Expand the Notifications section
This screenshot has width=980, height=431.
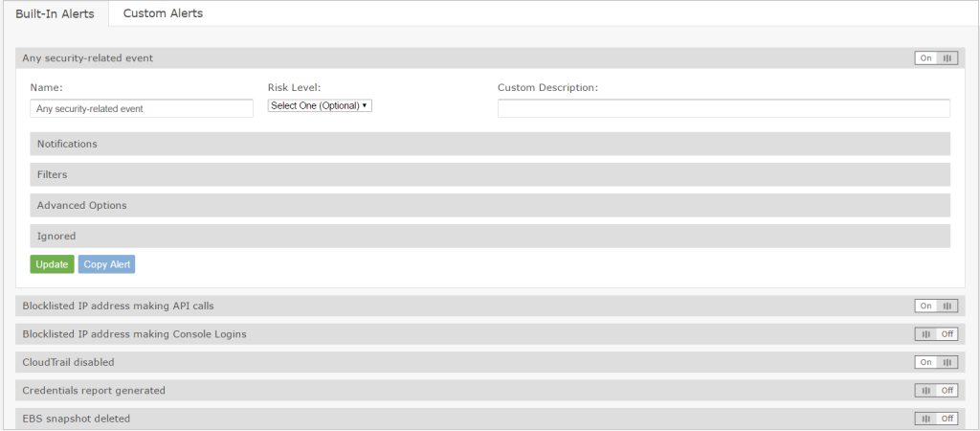[489, 144]
